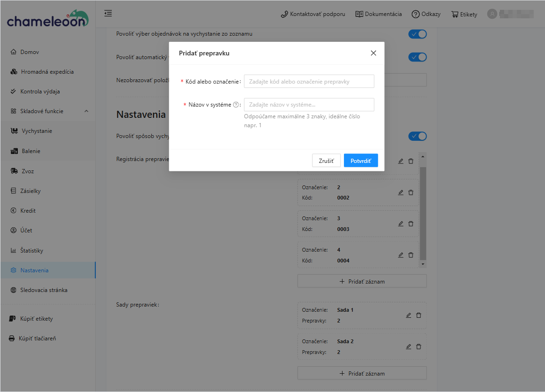Toggle the Povoliť spôsob vychystania switch
545x392 pixels.
[x=417, y=136]
